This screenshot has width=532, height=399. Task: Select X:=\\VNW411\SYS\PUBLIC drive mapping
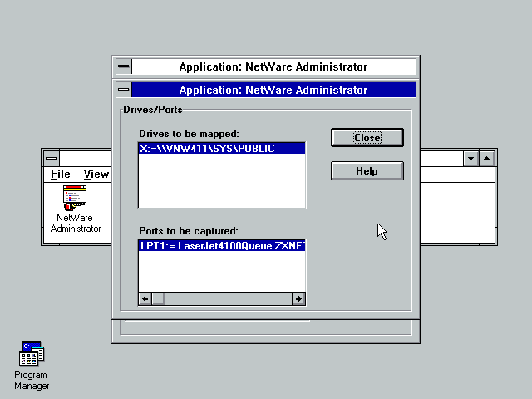tap(222, 149)
